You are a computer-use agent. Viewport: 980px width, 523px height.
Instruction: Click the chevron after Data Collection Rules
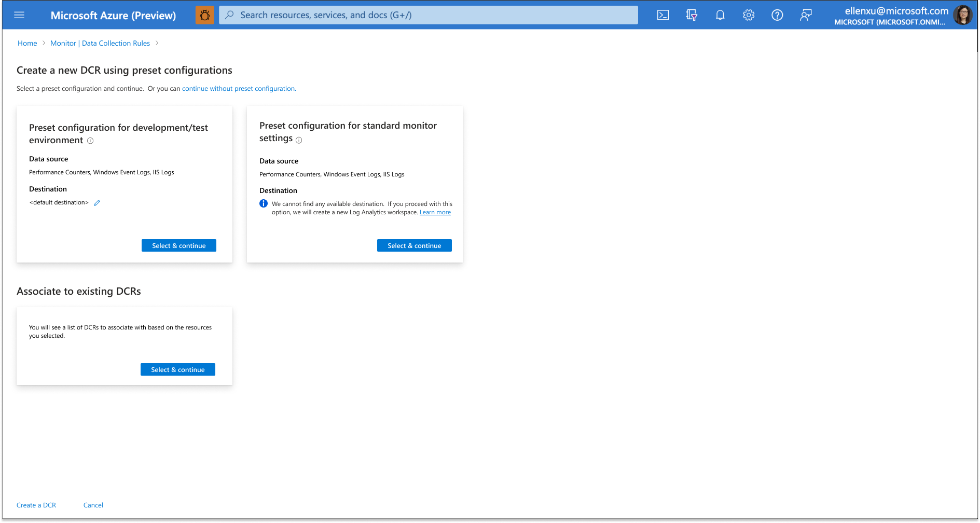[157, 43]
